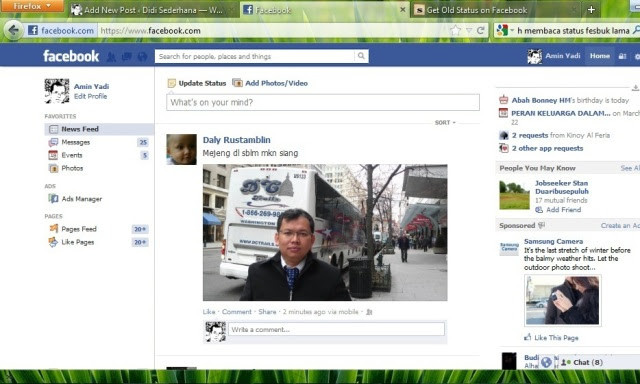Click the Edit Profile link
The image size is (640, 384).
tap(90, 96)
